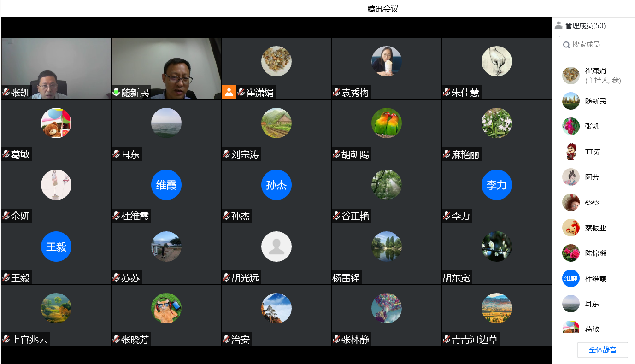635x364 pixels.
Task: Click the magnifier icon in the member search box
Action: [566, 45]
